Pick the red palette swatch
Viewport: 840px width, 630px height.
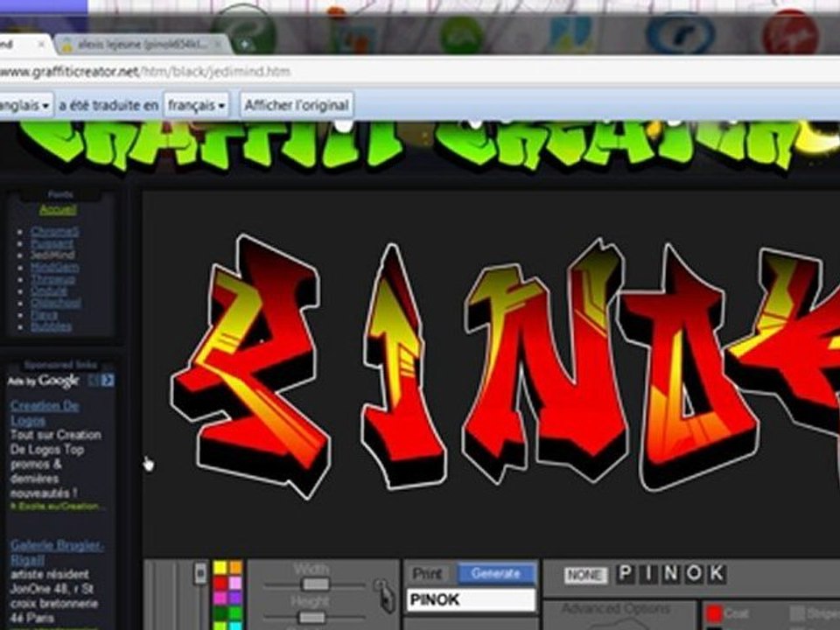tap(220, 583)
